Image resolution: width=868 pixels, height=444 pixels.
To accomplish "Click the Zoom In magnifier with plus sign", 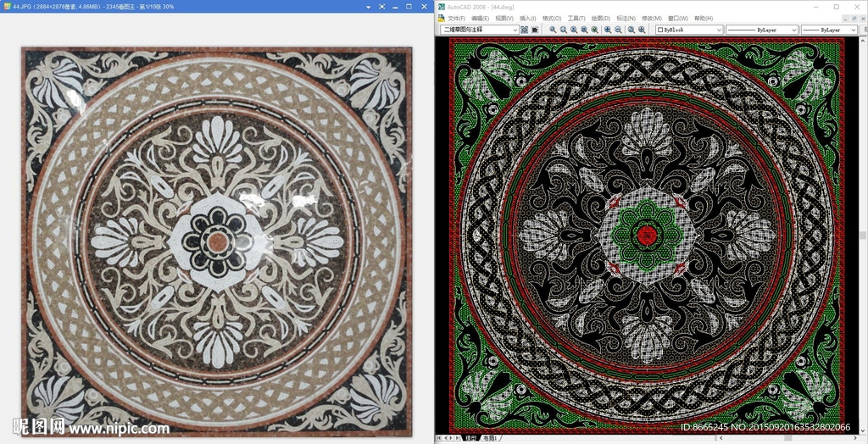I will click(608, 30).
